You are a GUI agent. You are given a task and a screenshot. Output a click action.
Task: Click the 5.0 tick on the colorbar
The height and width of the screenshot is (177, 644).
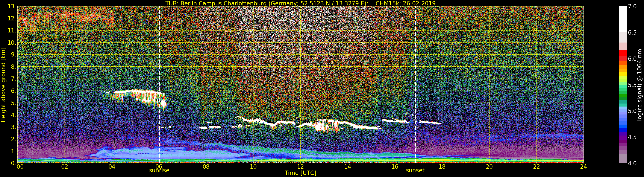click(632, 111)
